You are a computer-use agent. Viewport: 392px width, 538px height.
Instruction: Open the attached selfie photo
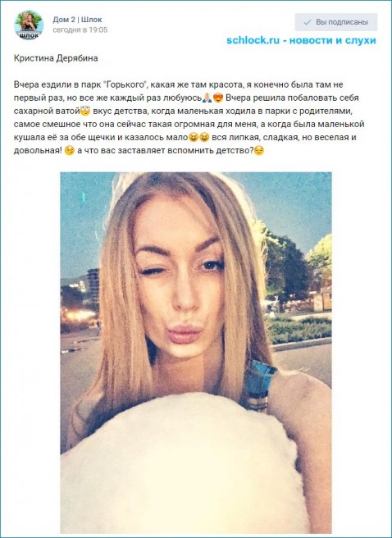(x=196, y=353)
